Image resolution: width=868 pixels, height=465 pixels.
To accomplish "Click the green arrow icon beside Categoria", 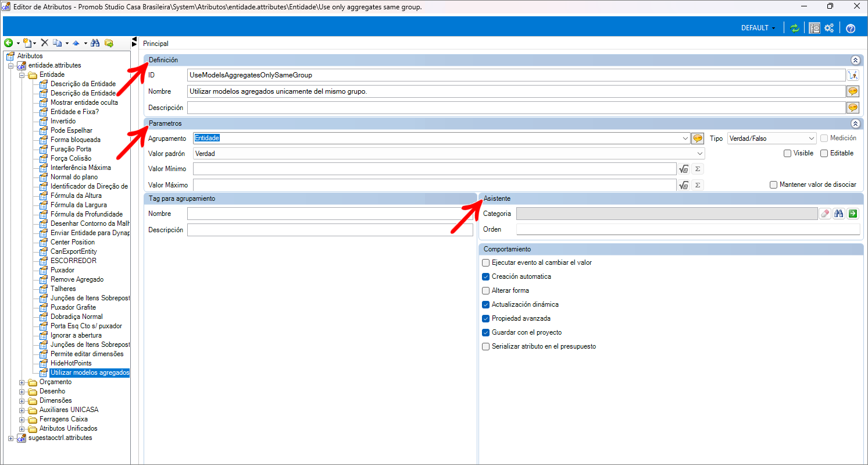I will 852,214.
